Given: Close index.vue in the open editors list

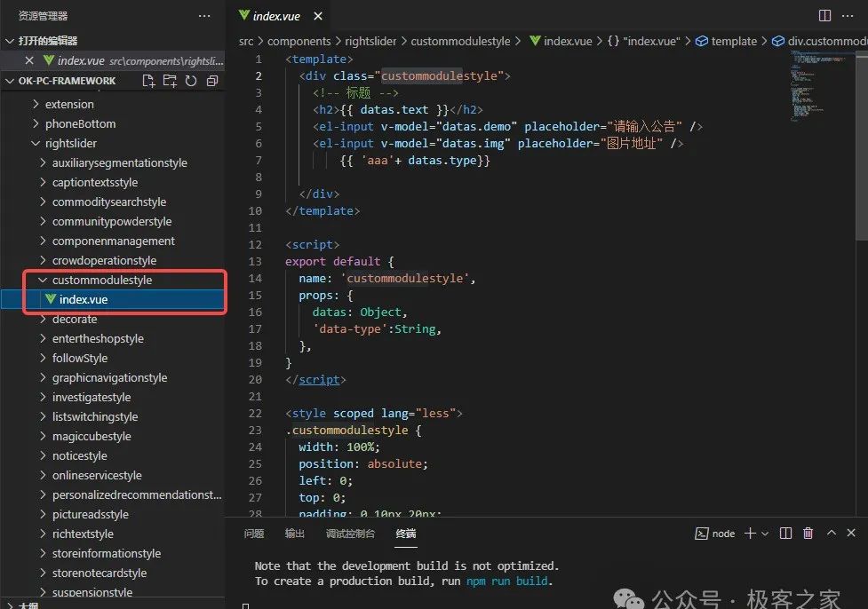Looking at the screenshot, I should click(x=29, y=60).
